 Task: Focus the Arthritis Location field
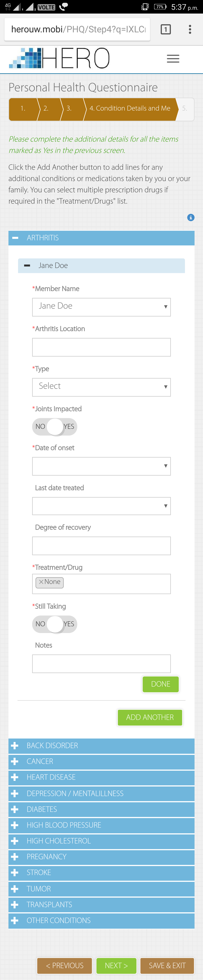[101, 347]
